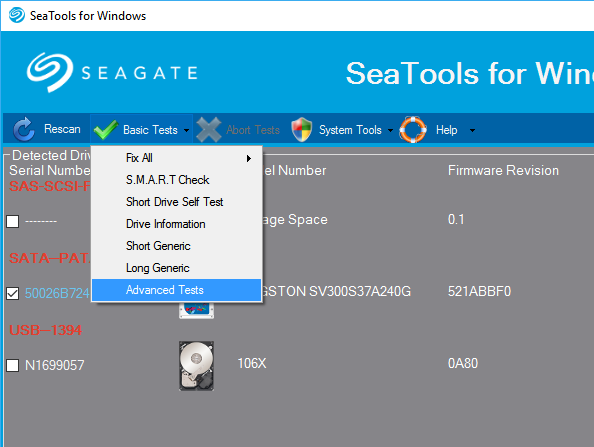Click the Abort Tests label
The image size is (594, 447).
tap(253, 130)
